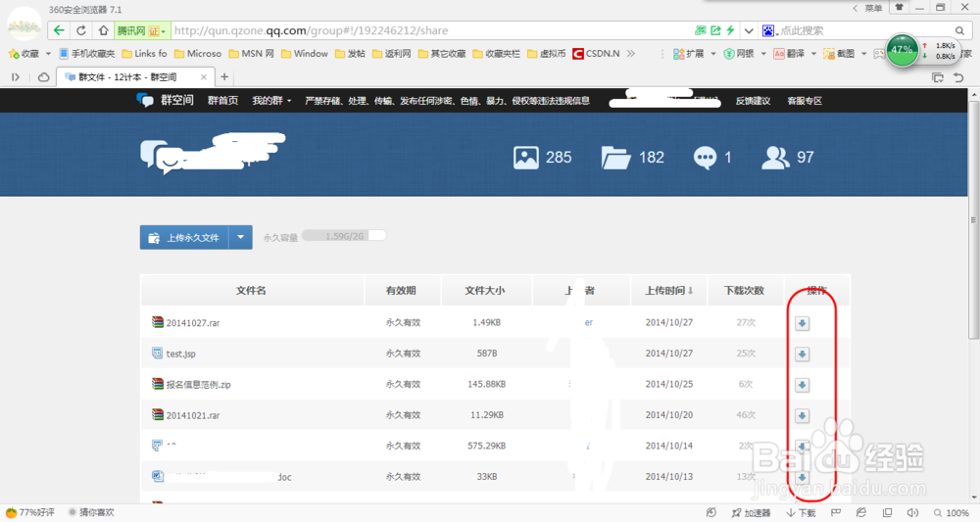The image size is (980, 522).
Task: Open the 网银 online banking tool
Action: pos(739,54)
